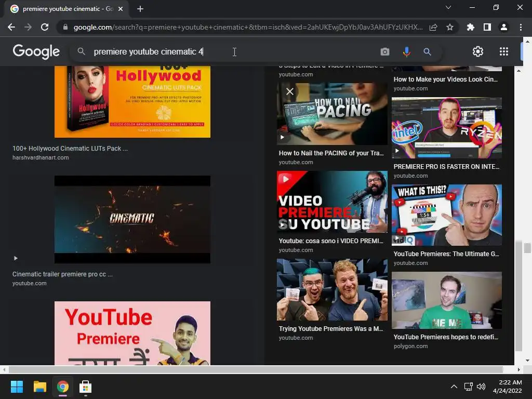Open Youtube: cosa sono i VIDEO PREMI... link
The width and height of the screenshot is (532, 399).
pos(331,241)
